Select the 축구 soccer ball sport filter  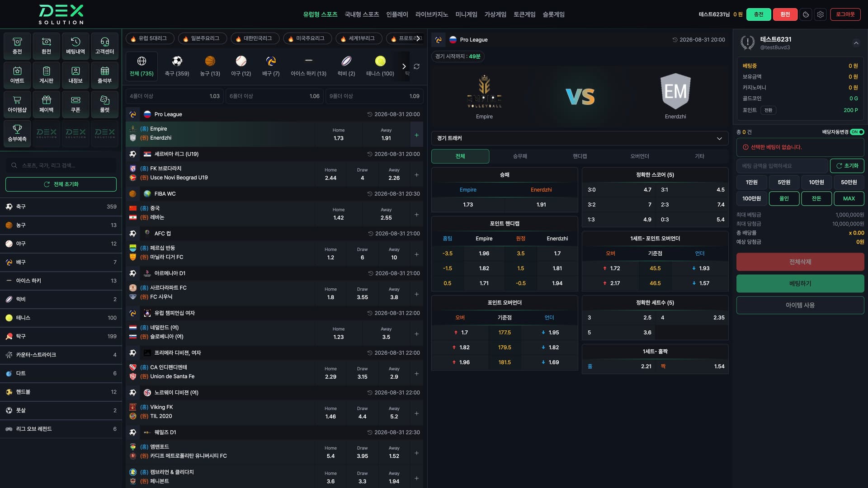(x=177, y=66)
